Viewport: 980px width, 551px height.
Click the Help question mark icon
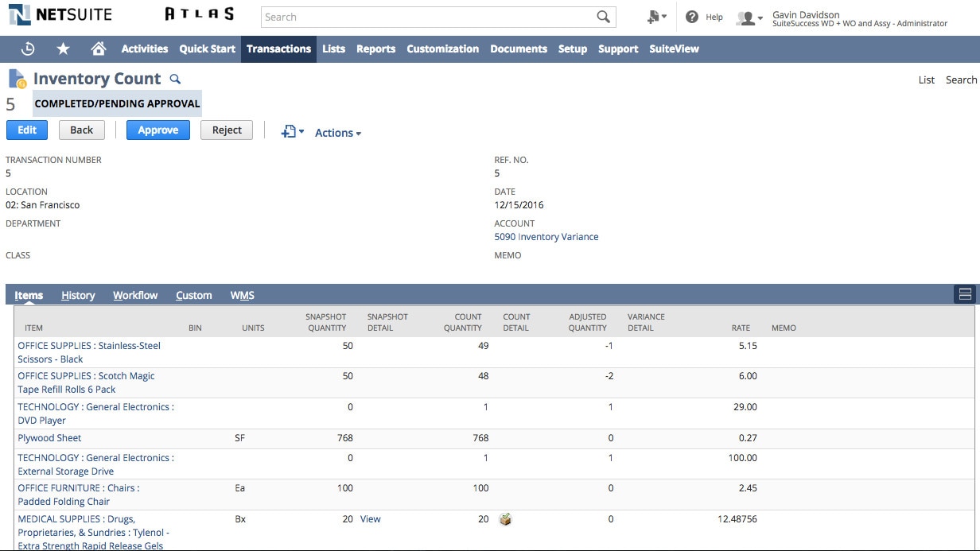click(692, 17)
